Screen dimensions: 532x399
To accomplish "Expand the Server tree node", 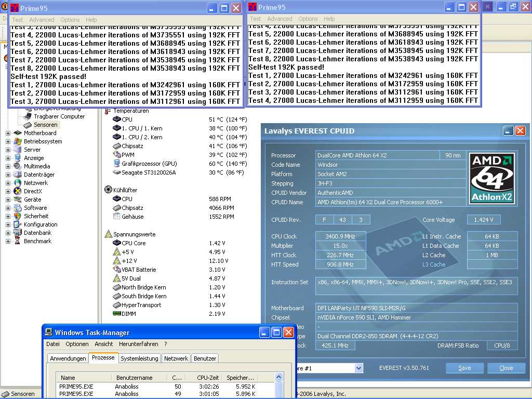I will (8, 150).
